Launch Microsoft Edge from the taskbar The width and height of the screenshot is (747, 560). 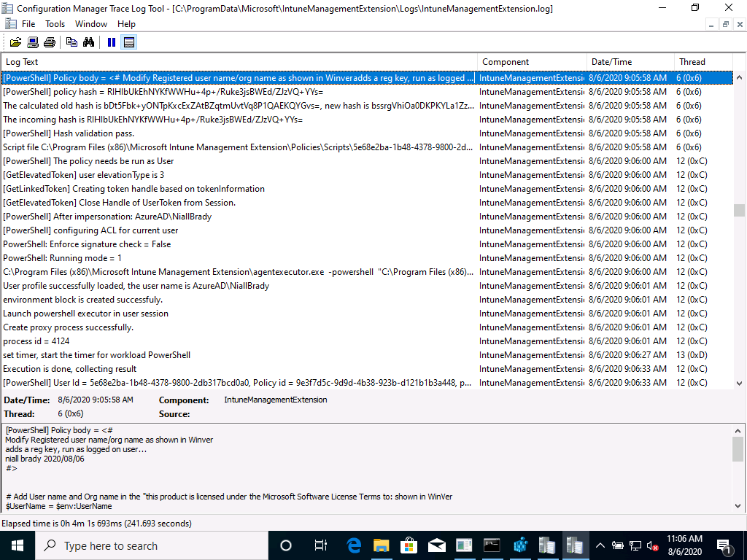(x=354, y=545)
